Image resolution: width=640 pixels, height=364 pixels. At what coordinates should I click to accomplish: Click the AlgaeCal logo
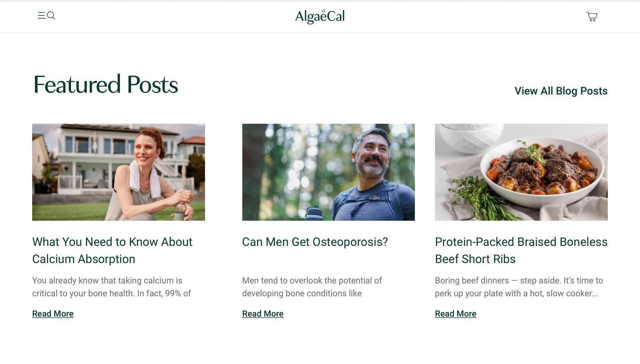(320, 17)
